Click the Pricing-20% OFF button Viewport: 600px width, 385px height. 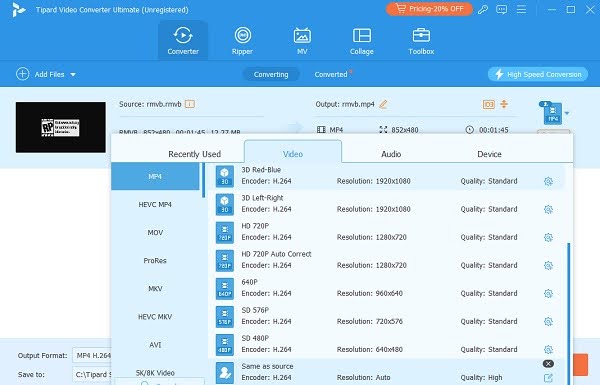[x=429, y=9]
